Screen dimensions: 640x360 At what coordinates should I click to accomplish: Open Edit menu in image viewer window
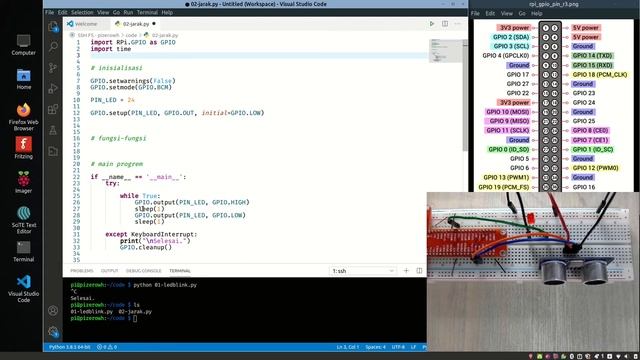490,13
